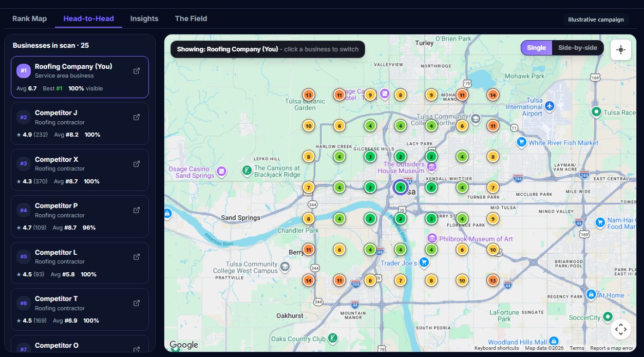644x357 pixels.
Task: Click The Canyons at Blackjack Ridge marker
Action: (x=247, y=170)
